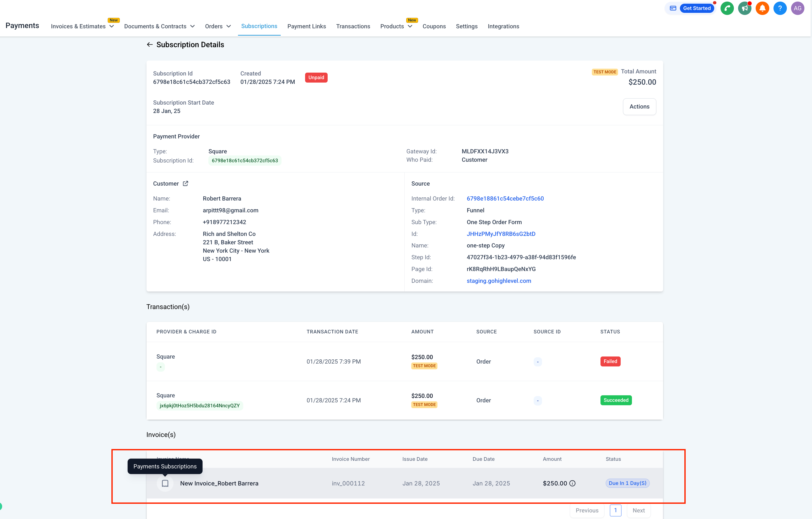
Task: Open the AG user avatar menu
Action: [797, 8]
